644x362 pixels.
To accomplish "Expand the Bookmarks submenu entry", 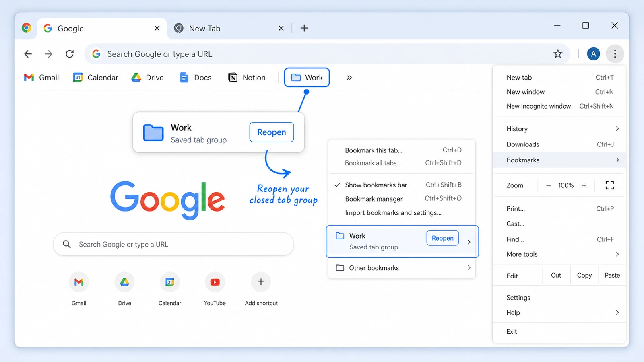I will coord(559,160).
